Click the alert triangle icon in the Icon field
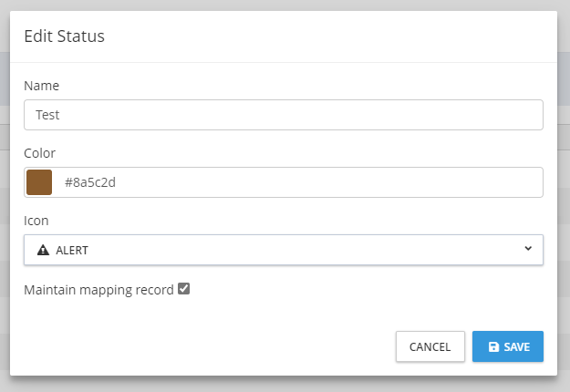This screenshot has height=392, width=570. [43, 250]
